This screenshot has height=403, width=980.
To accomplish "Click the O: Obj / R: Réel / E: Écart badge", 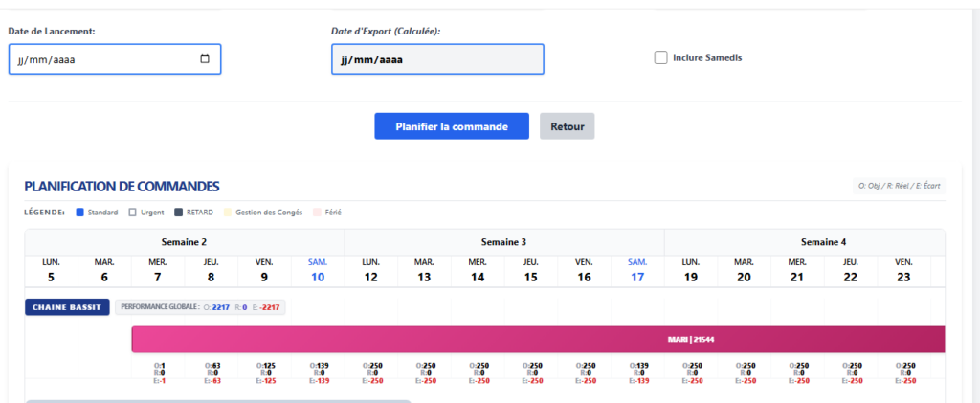I will [x=900, y=186].
